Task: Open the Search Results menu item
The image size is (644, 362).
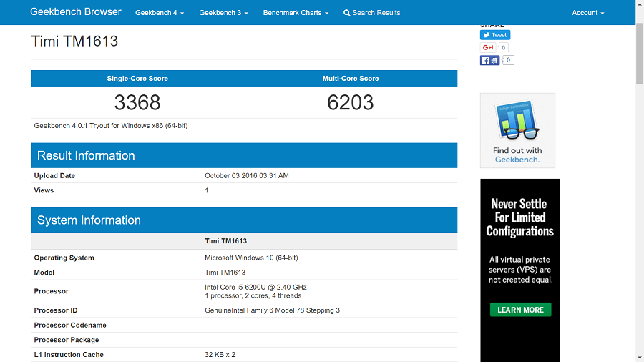Action: [371, 13]
